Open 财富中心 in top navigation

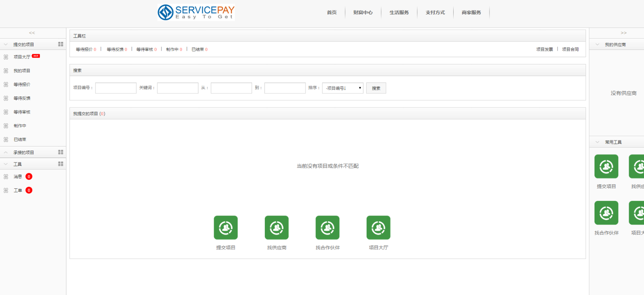tap(363, 12)
